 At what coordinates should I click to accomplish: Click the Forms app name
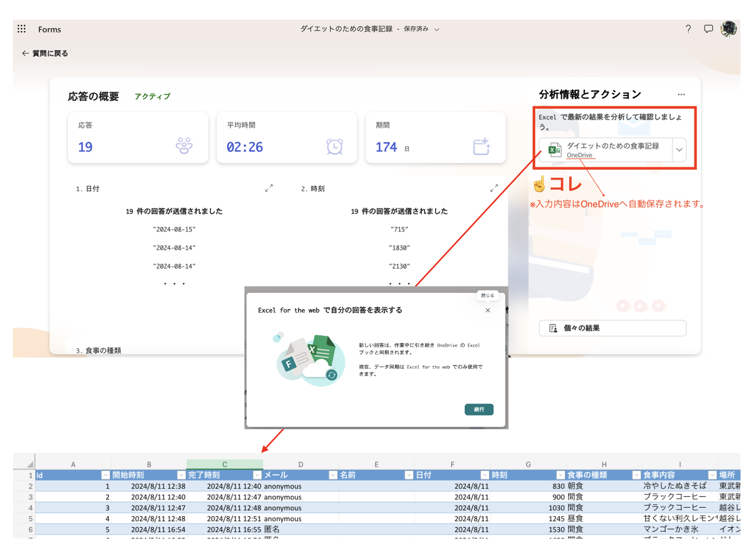(x=50, y=29)
